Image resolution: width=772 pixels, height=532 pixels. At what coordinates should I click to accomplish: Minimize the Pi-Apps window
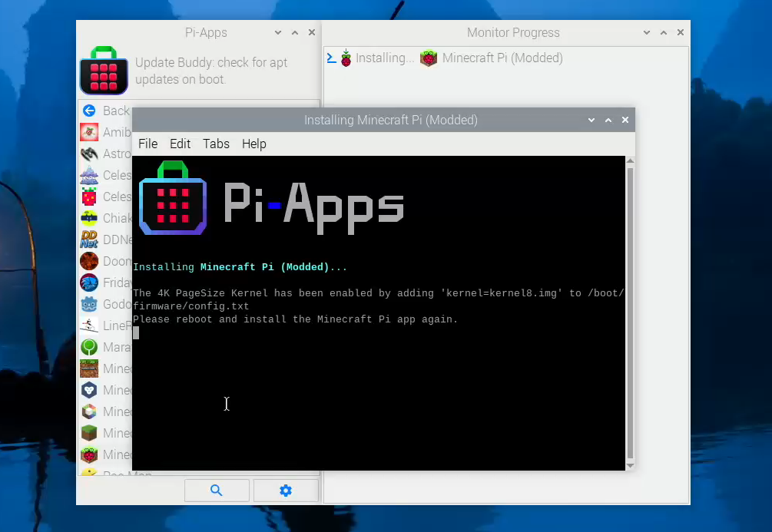pos(278,32)
